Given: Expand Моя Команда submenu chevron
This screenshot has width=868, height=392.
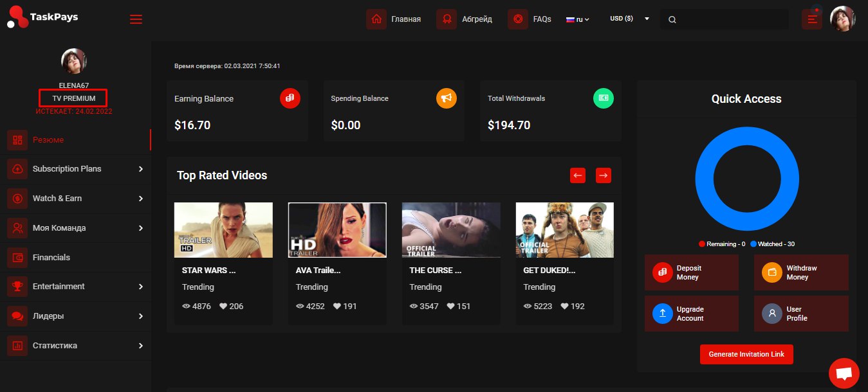Looking at the screenshot, I should pos(141,228).
